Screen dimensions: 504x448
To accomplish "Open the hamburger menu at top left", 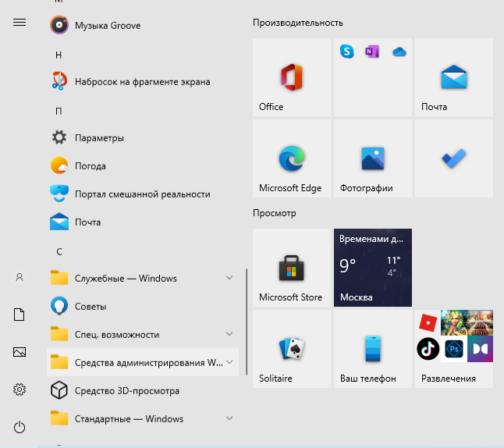I will point(20,22).
